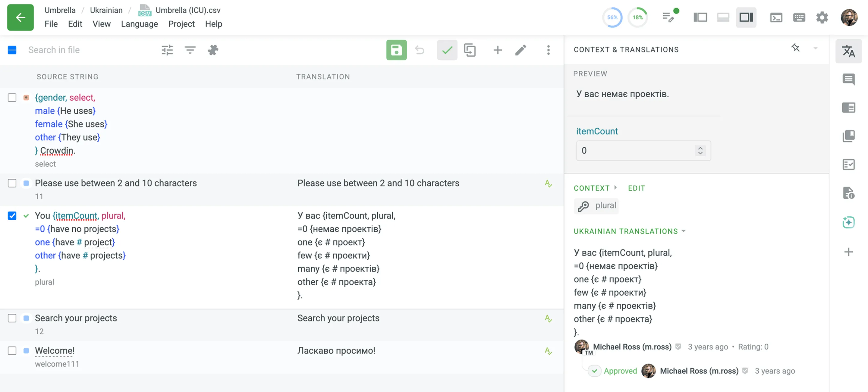Click the Edit context link
Viewport: 868px width, 392px height.
point(636,188)
